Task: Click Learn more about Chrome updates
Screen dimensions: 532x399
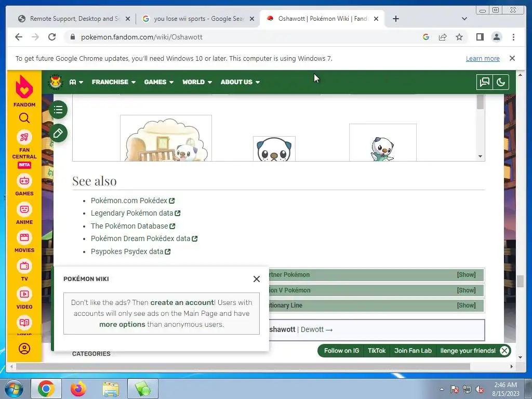Action: coord(483,58)
